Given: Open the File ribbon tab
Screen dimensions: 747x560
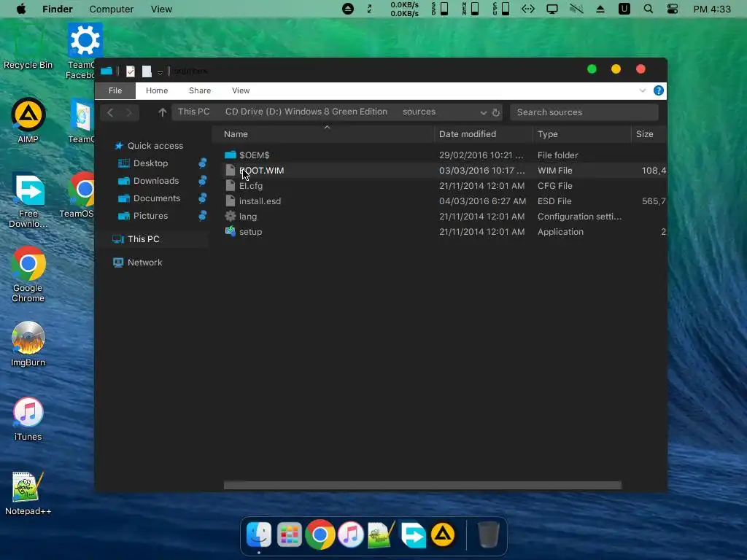Looking at the screenshot, I should coord(115,90).
